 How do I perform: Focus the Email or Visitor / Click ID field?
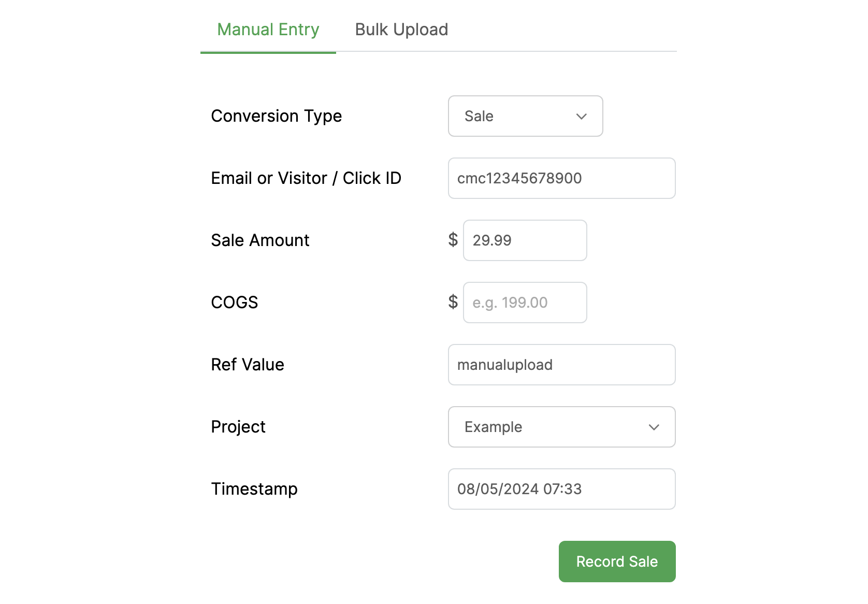point(561,178)
